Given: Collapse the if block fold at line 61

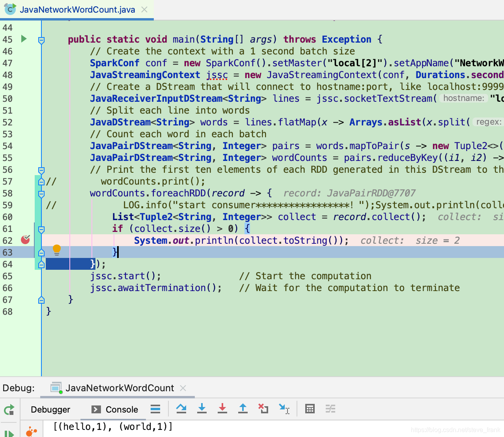Looking at the screenshot, I should pyautogui.click(x=41, y=229).
